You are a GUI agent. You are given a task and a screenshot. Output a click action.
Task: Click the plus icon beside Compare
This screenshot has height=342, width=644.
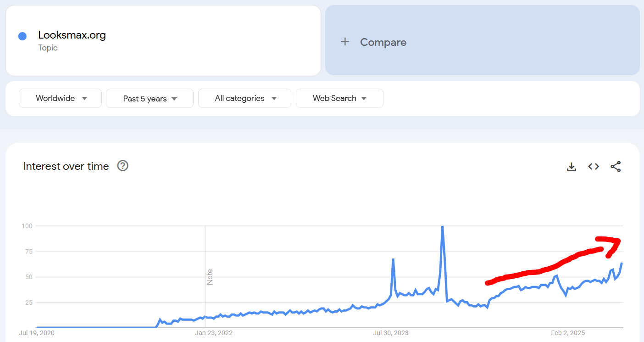(x=345, y=42)
